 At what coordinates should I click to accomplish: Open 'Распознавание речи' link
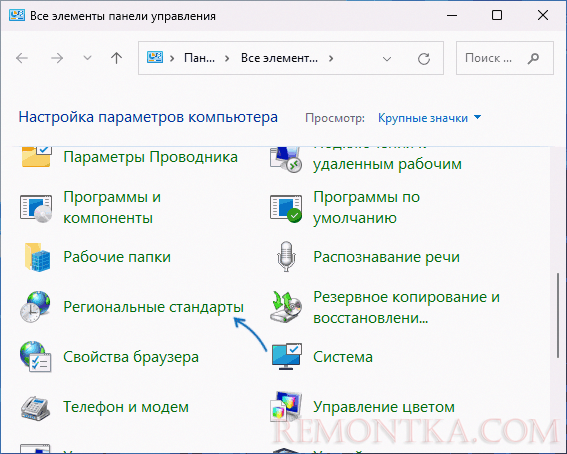pyautogui.click(x=386, y=257)
